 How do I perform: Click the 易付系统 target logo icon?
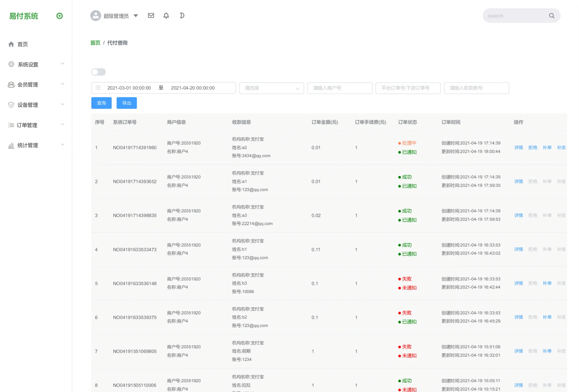59,16
